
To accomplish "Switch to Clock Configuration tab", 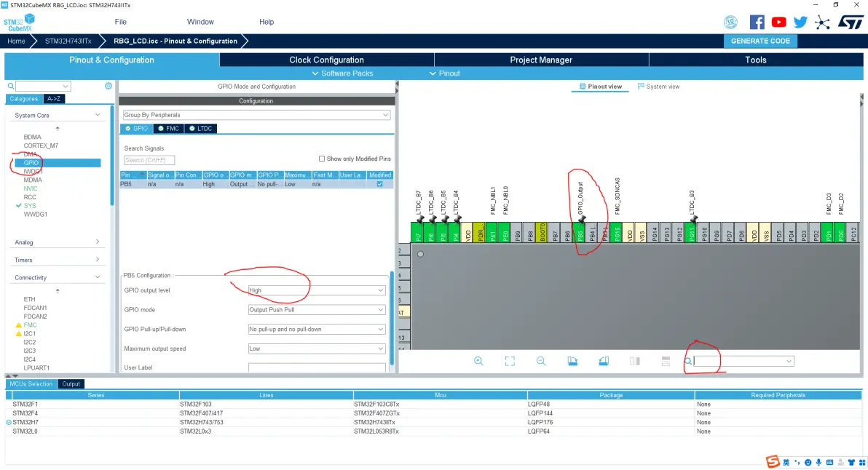I will (x=327, y=60).
